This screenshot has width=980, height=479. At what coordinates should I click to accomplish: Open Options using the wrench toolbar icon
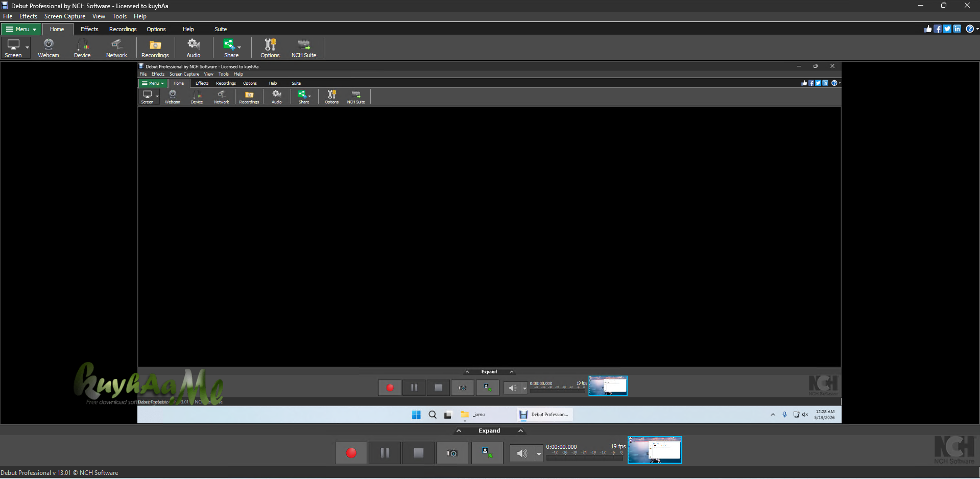tap(270, 48)
